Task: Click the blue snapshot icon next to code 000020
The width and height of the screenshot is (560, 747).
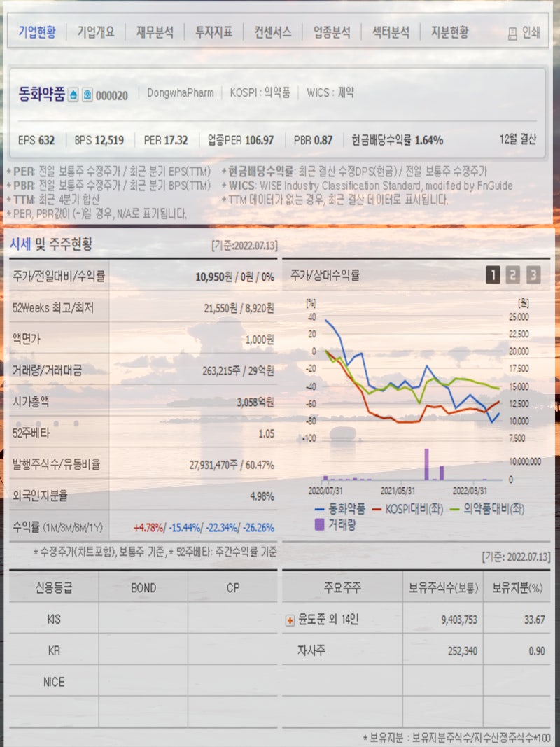Action: pyautogui.click(x=87, y=92)
